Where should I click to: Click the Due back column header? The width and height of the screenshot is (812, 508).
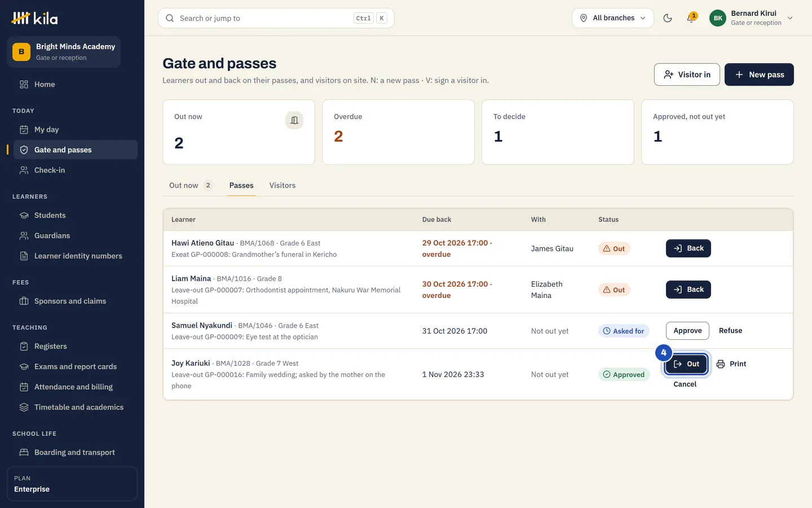coord(436,220)
